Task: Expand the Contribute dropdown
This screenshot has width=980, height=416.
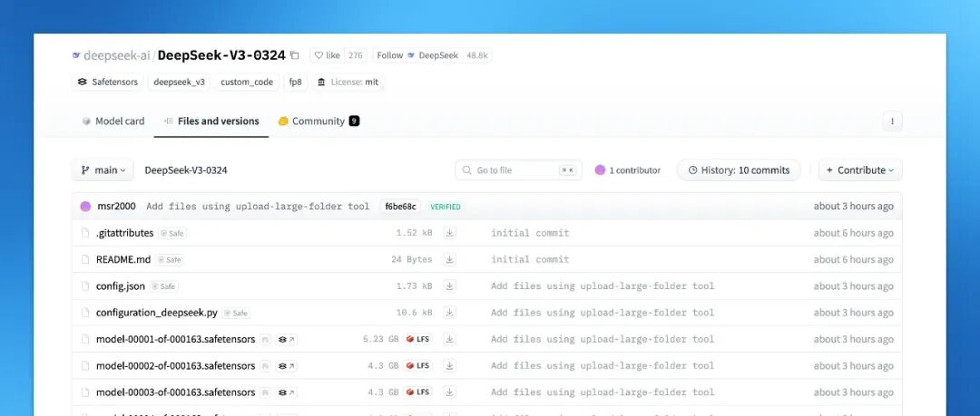Action: [x=860, y=169]
